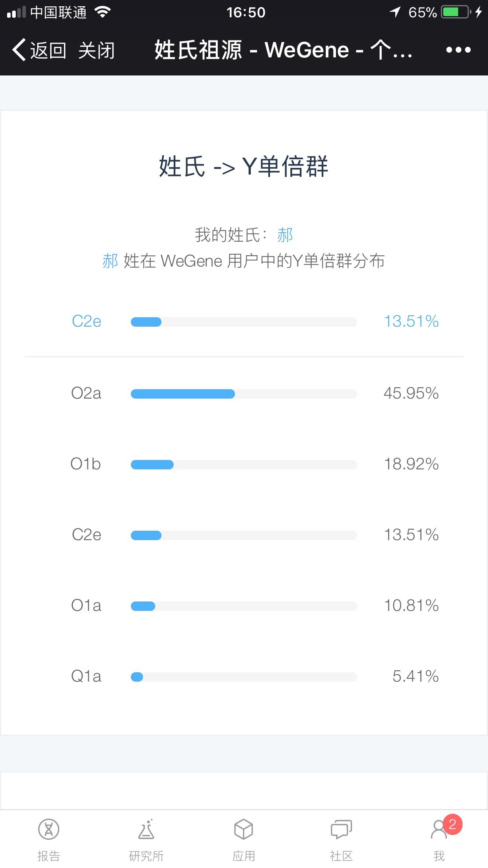This screenshot has width=488, height=868.
Task: Tap the red notification badge showing 2
Action: pos(453,824)
